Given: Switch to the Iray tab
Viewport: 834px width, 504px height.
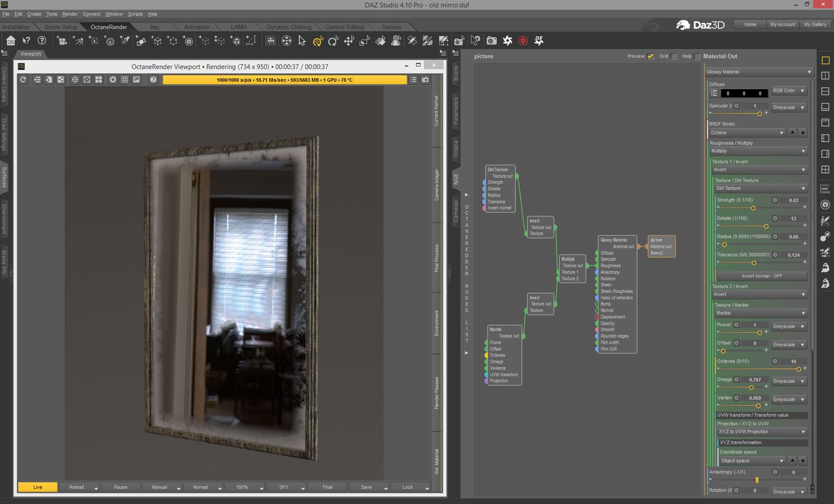Looking at the screenshot, I should coord(155,27).
